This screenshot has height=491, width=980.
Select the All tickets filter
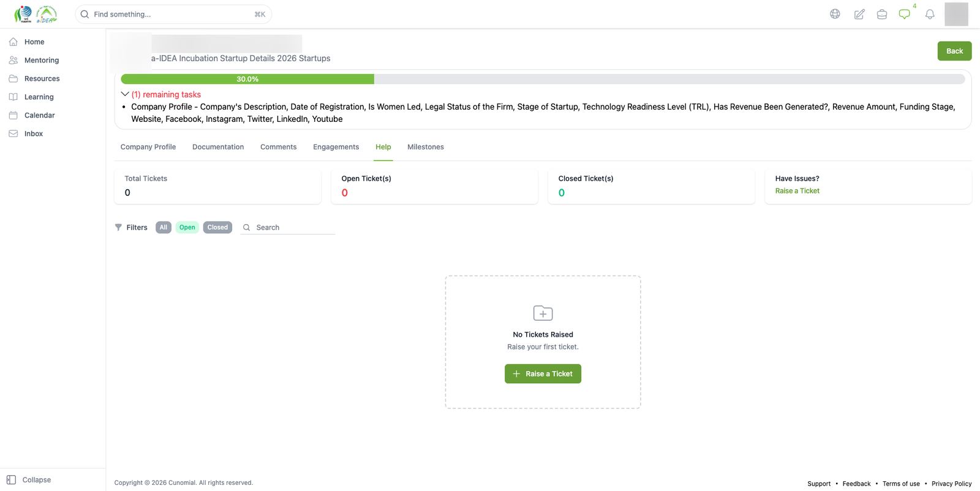164,227
